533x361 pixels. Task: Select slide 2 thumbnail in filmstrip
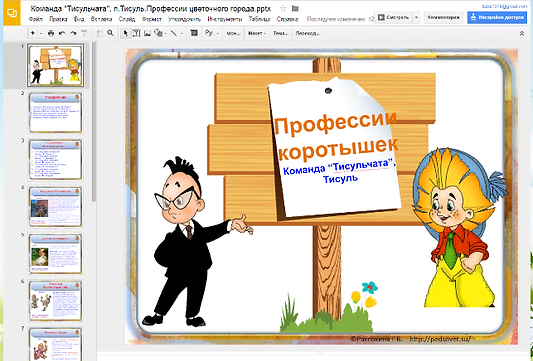coord(55,112)
